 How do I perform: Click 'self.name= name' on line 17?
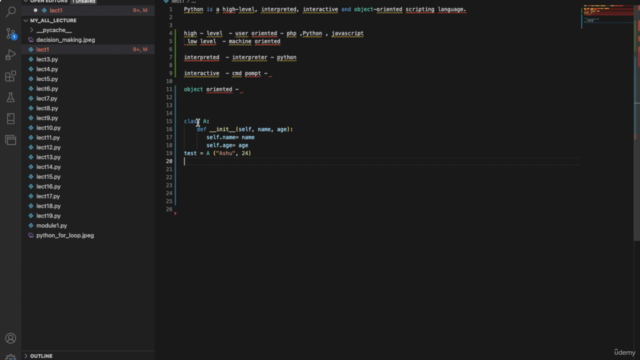[230, 138]
